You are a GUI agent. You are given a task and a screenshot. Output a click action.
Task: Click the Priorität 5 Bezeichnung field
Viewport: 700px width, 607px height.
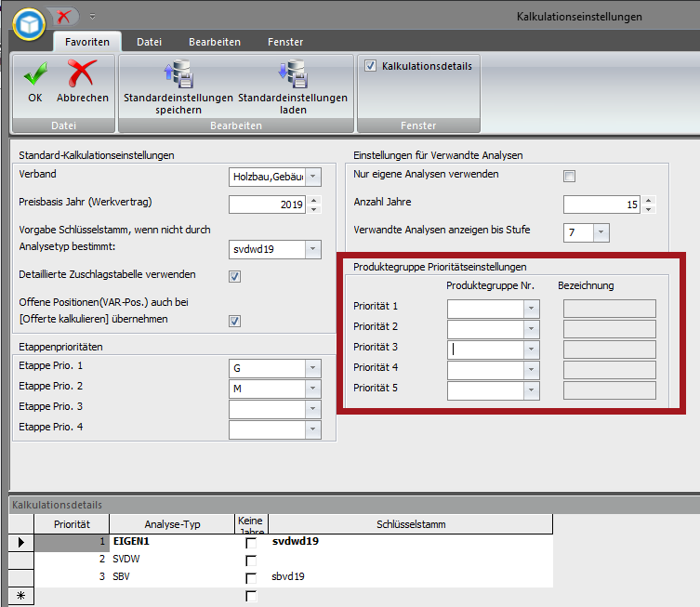[610, 390]
